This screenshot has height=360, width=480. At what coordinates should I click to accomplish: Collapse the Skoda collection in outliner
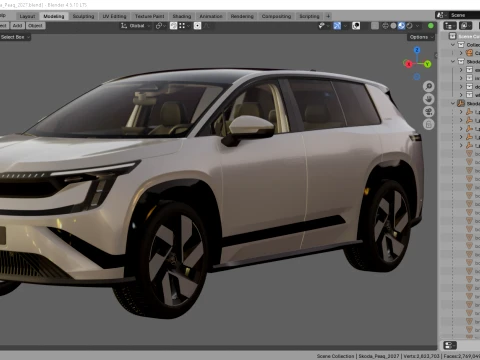tap(453, 61)
